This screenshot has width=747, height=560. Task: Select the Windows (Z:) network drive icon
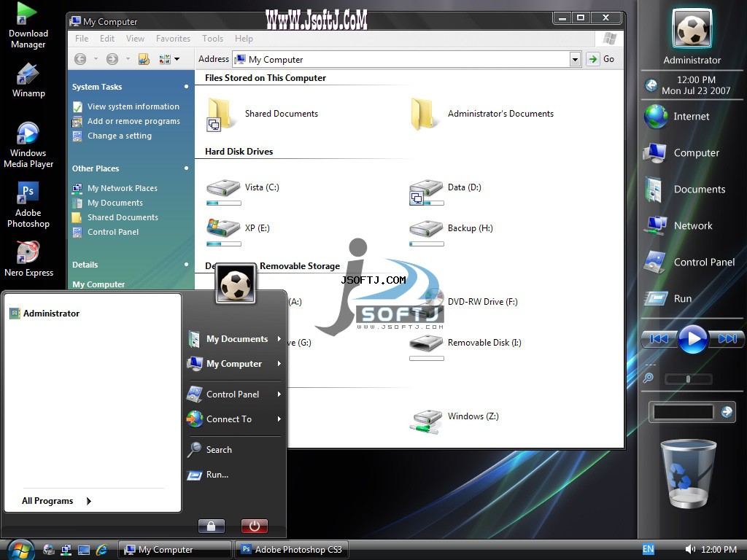pyautogui.click(x=426, y=421)
